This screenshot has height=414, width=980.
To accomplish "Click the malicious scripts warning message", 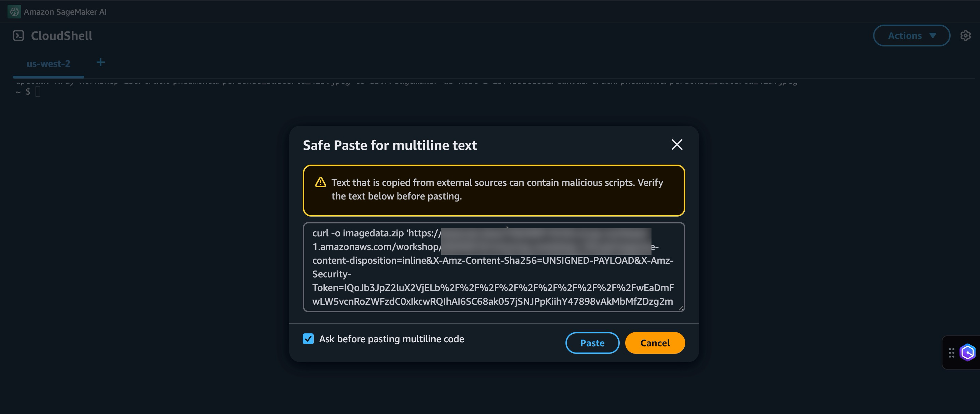I will (x=497, y=190).
